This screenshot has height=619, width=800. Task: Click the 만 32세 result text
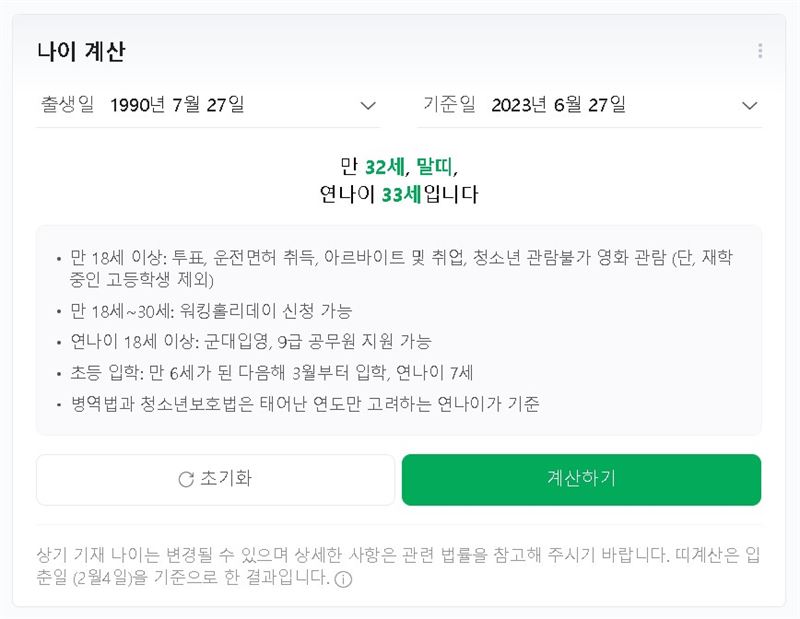click(372, 166)
